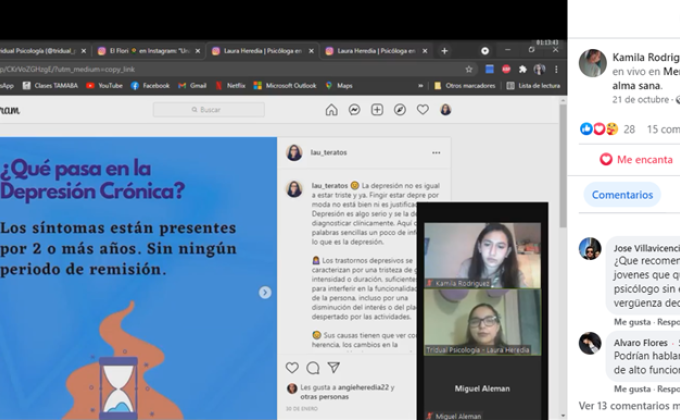Like the post with heart icon
Image resolution: width=680 pixels, height=420 pixels.
point(292,368)
